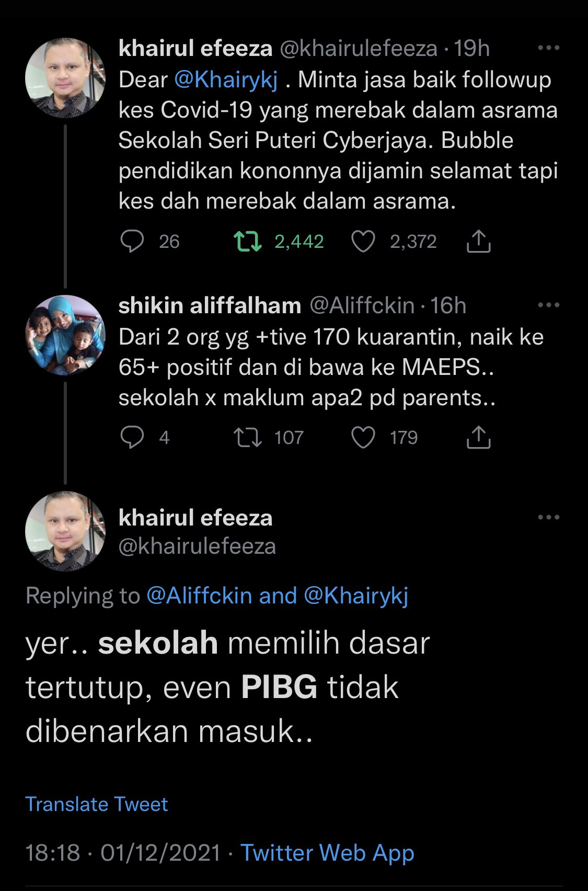588x891 pixels.
Task: Retweet shikin aliffalham's tweet
Action: pos(247,438)
